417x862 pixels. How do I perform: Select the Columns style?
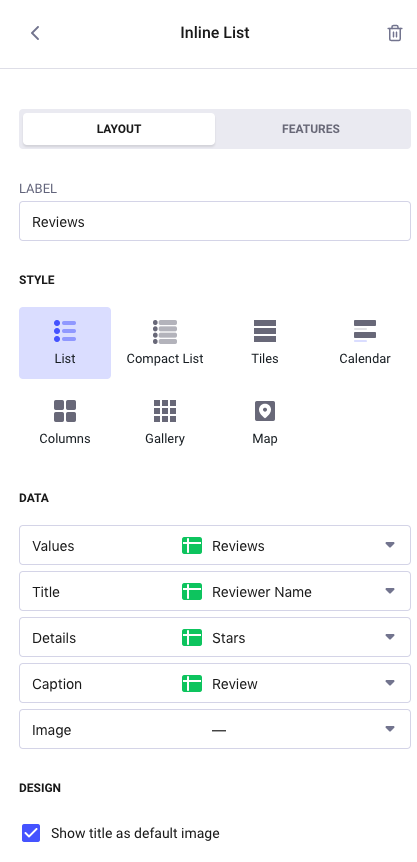point(65,423)
